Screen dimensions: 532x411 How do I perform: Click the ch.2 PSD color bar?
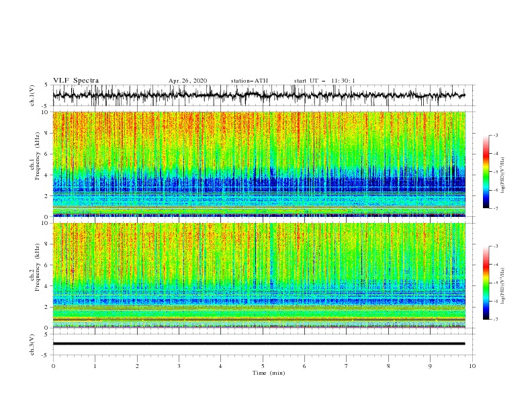click(x=486, y=283)
